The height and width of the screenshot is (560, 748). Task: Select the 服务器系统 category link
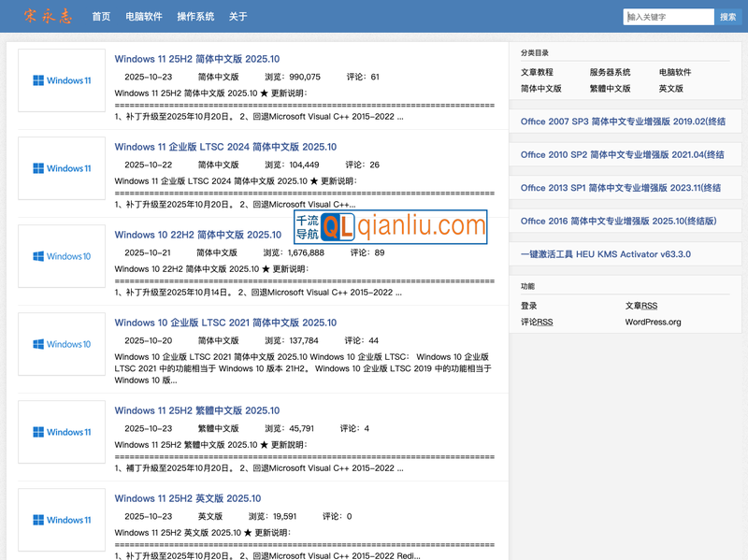point(610,72)
